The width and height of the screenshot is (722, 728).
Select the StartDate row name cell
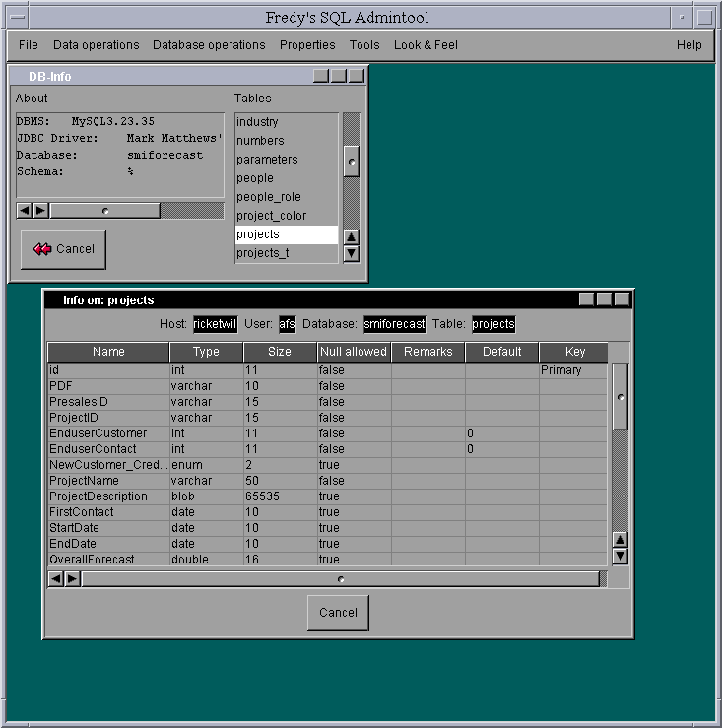[108, 528]
